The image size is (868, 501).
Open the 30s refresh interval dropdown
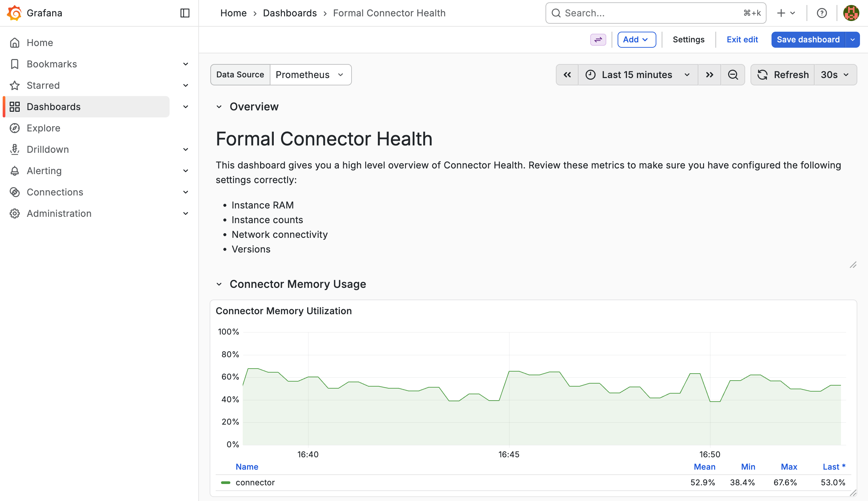tap(835, 75)
